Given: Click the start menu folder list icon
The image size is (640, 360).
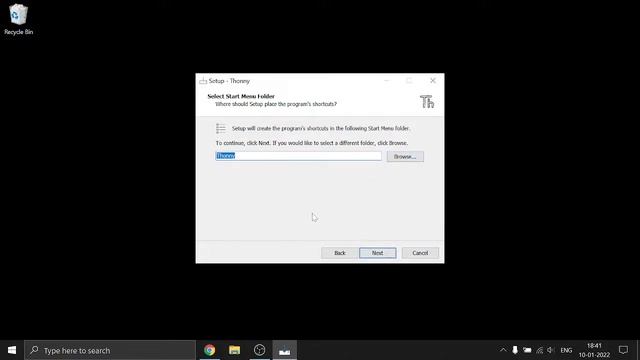Looking at the screenshot, I should (x=221, y=128).
